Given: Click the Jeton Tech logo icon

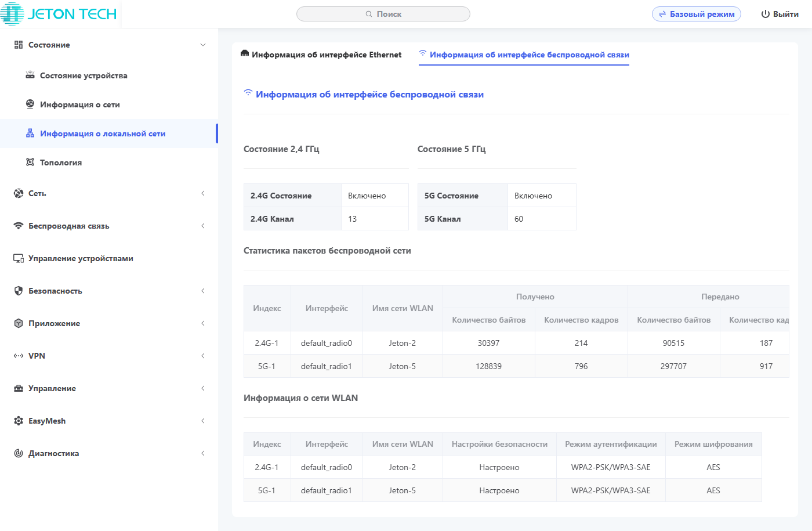Looking at the screenshot, I should click(x=12, y=14).
